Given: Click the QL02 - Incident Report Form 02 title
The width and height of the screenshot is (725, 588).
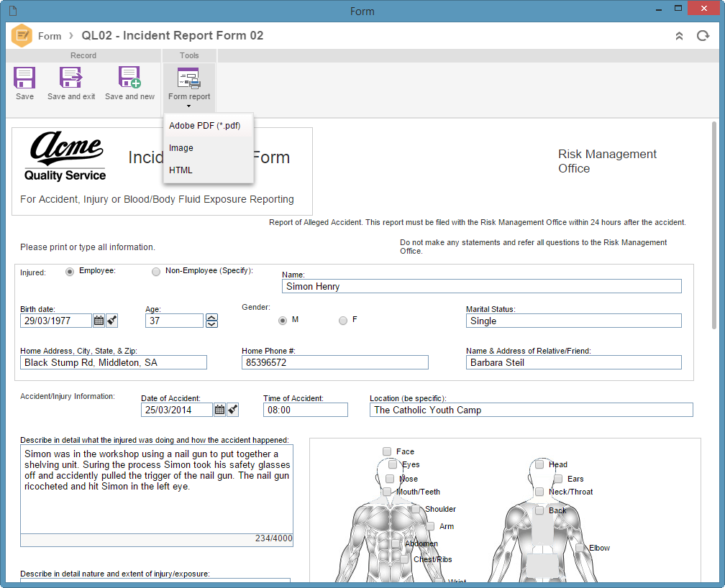Looking at the screenshot, I should pyautogui.click(x=173, y=36).
